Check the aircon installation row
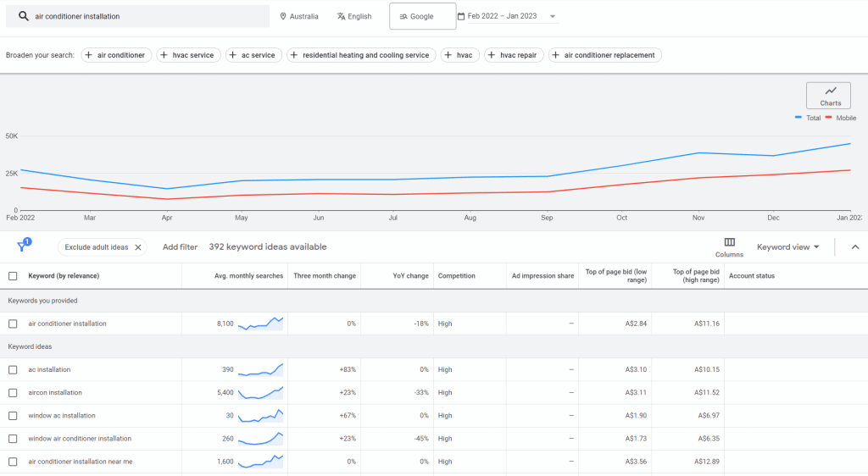 (x=13, y=392)
